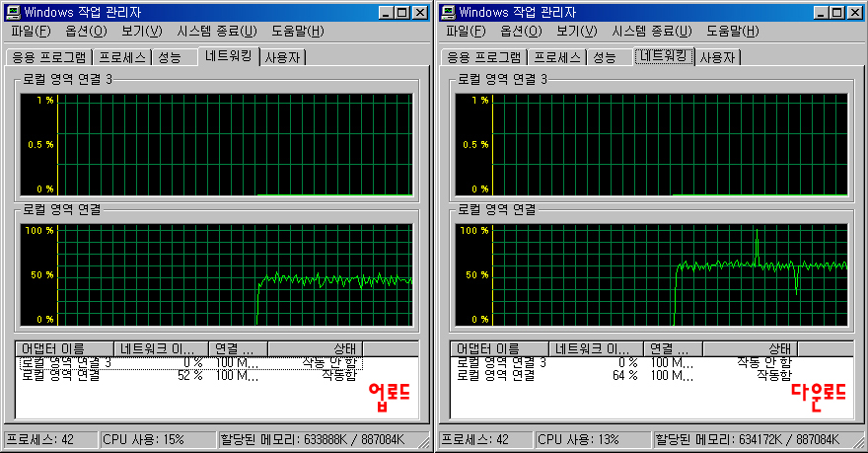Open 도움말(H) menu in right Task Manager
This screenshot has height=453, width=868.
(x=732, y=31)
